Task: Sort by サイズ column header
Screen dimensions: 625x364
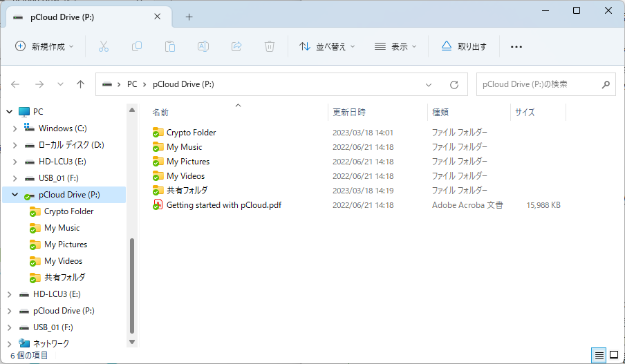Action: click(x=538, y=113)
